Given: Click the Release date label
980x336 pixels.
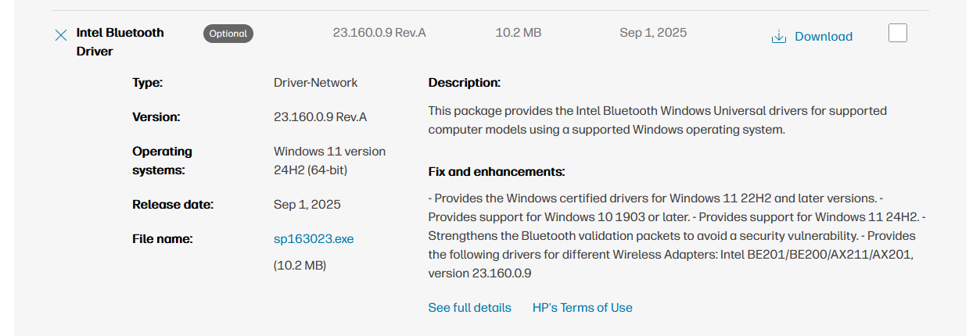Looking at the screenshot, I should coord(173,205).
